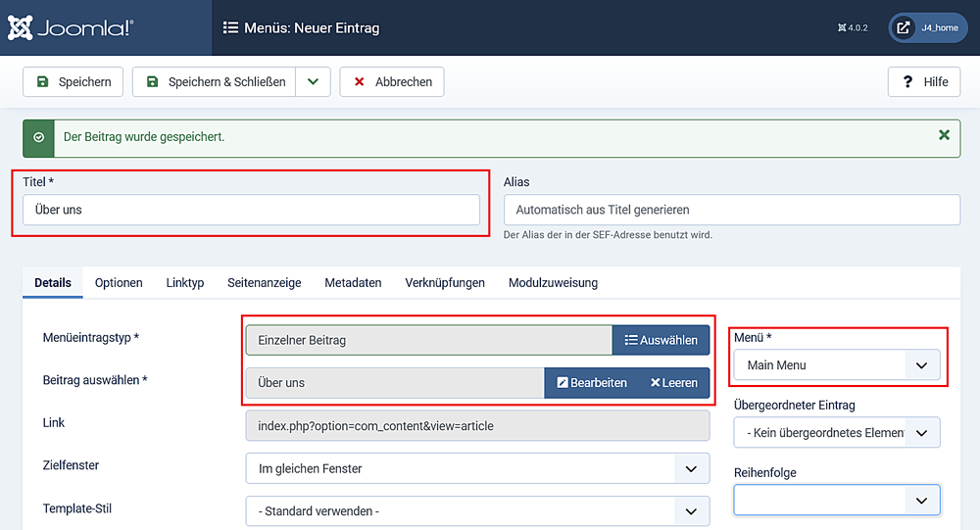The image size is (980, 530).
Task: Open the J4_home site preview link
Action: pos(928,28)
